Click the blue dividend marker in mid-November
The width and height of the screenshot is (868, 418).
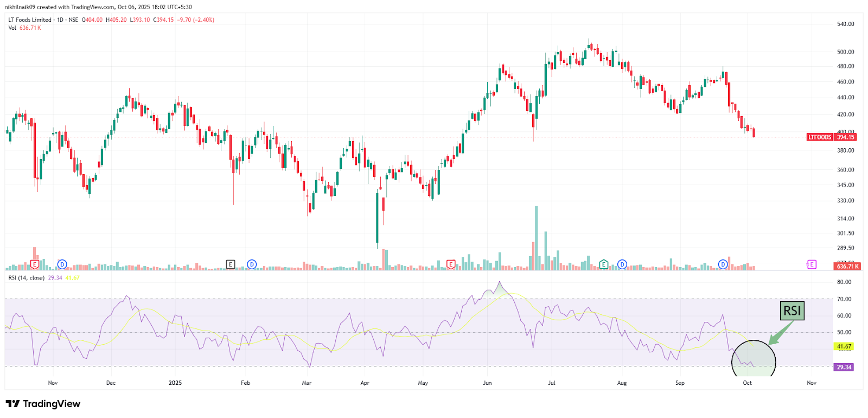(62, 264)
